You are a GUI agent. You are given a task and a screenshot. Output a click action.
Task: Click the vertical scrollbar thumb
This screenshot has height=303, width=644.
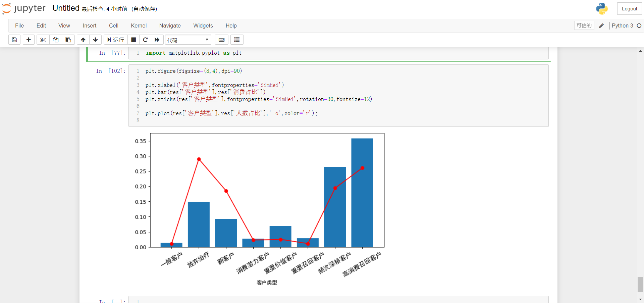pos(640,284)
